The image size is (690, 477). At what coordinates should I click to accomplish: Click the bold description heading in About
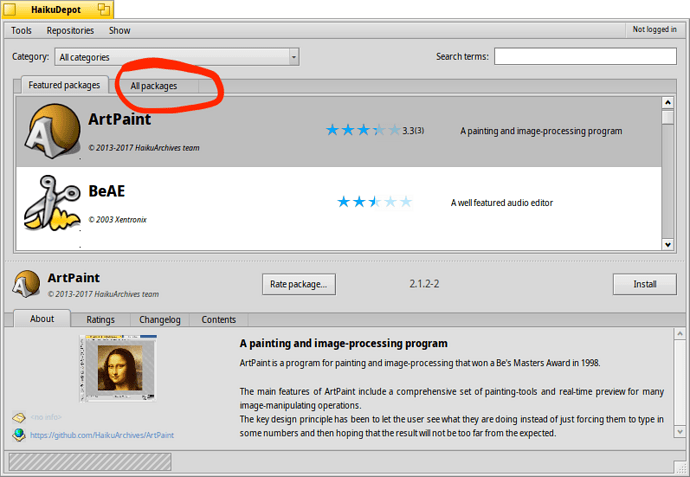(x=343, y=343)
